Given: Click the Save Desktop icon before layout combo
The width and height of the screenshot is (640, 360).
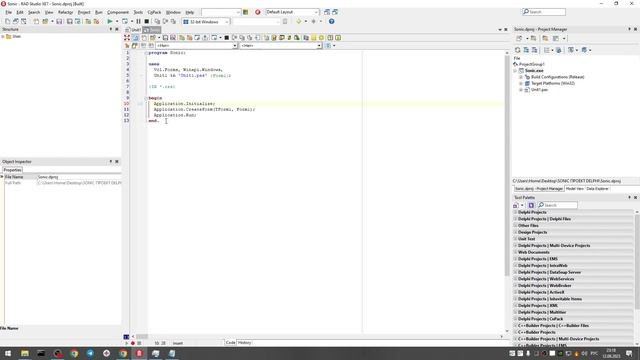Looking at the screenshot, I should pyautogui.click(x=245, y=12).
